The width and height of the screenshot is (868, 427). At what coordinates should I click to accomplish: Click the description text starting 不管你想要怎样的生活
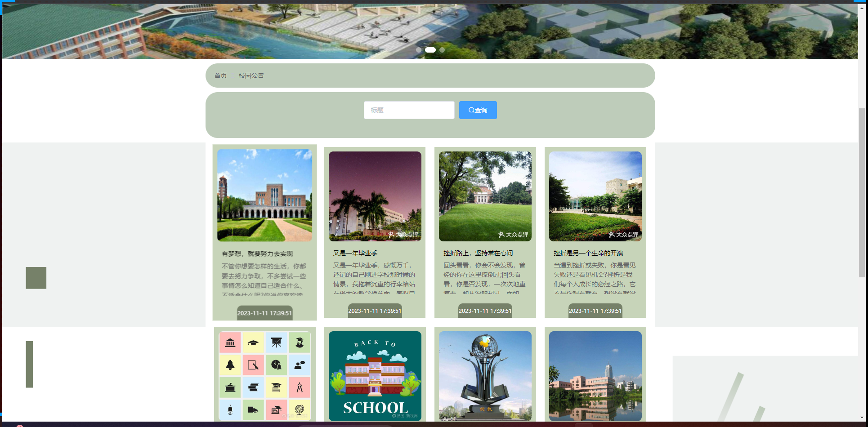pos(264,280)
